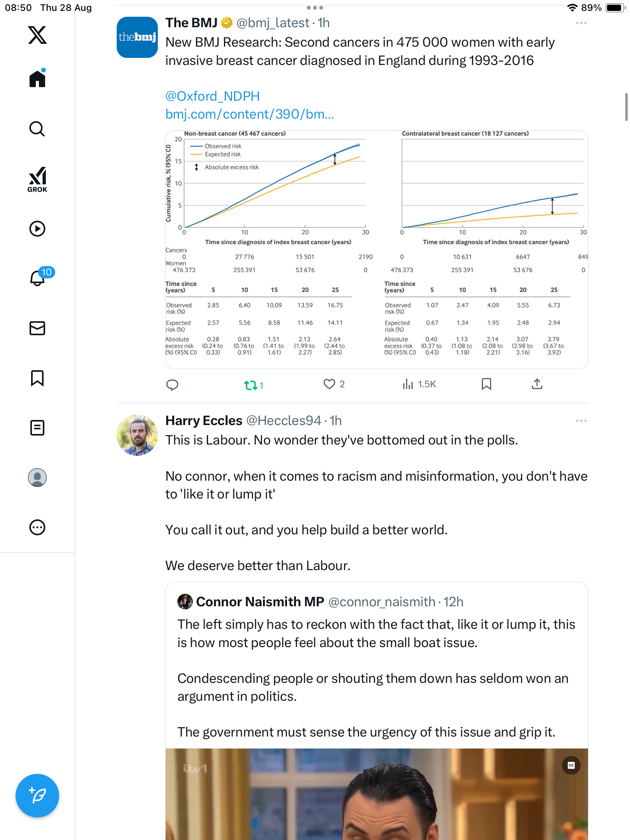The width and height of the screenshot is (630, 840).
Task: Open the Bookmarks sidebar icon
Action: click(x=37, y=378)
